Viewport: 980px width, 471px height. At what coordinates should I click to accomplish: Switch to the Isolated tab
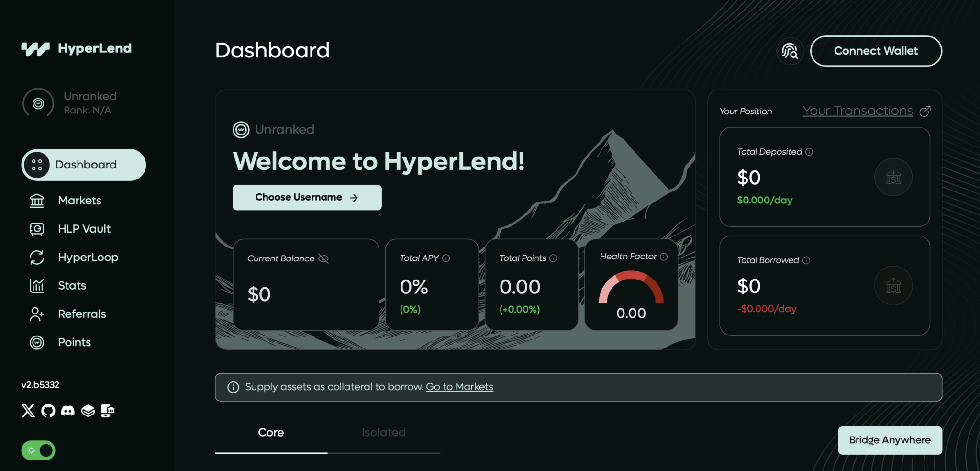[x=383, y=433]
